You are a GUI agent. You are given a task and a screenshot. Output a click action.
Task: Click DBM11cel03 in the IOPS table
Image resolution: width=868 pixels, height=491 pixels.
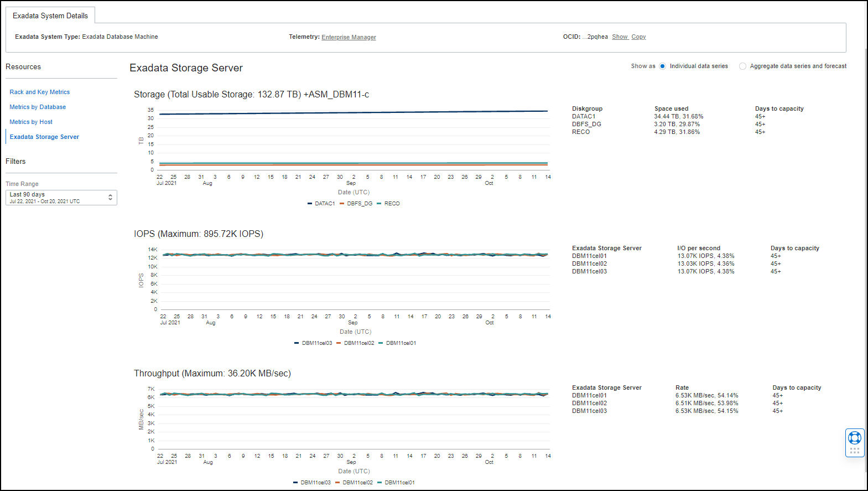[589, 271]
